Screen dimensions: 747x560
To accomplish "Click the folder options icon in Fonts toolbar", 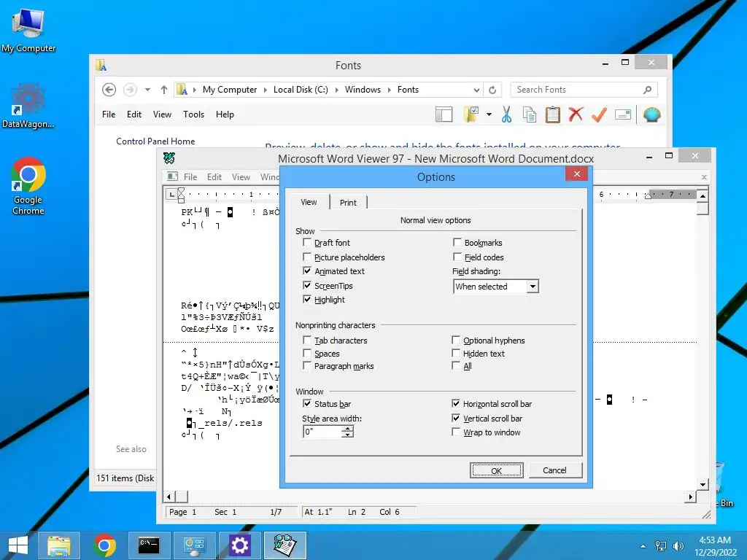I will click(x=471, y=114).
